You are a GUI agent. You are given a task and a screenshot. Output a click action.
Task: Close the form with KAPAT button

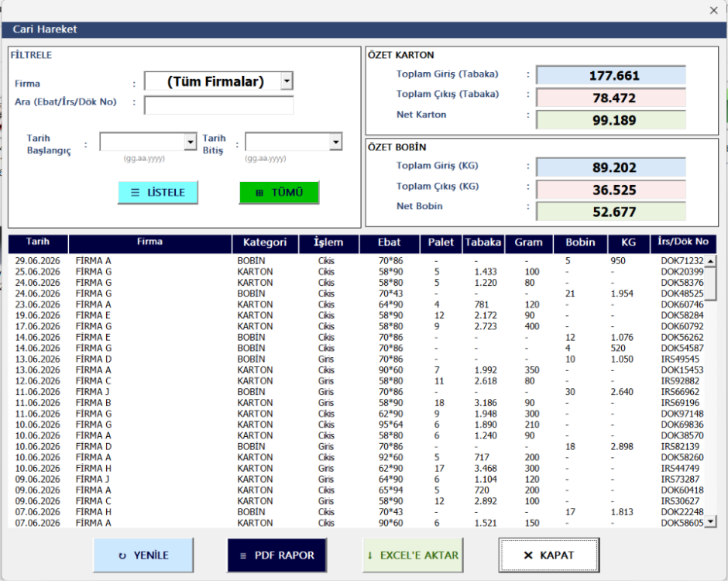(549, 555)
